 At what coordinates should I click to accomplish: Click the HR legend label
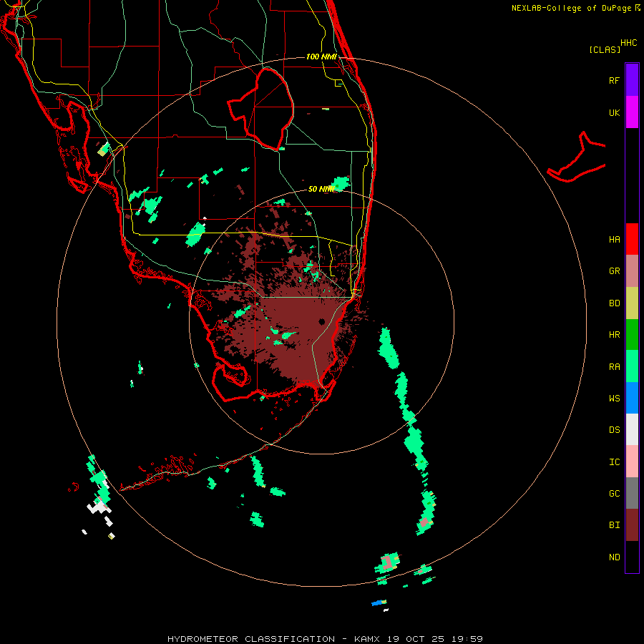coord(614,335)
